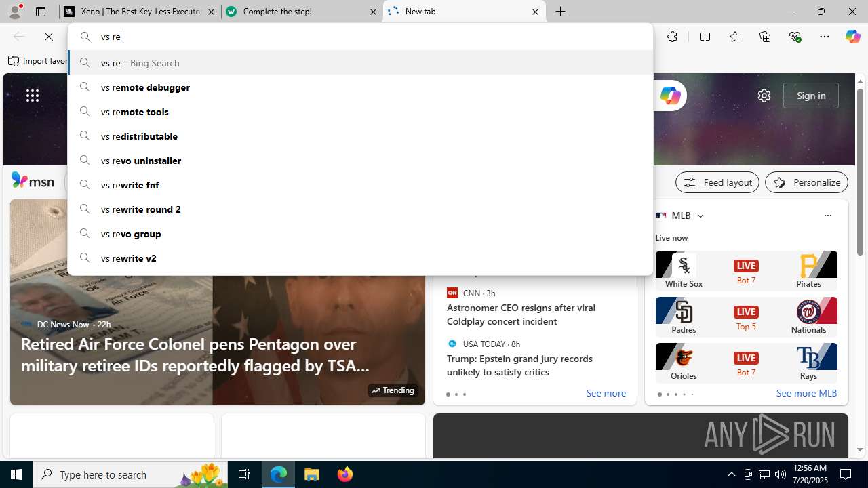868x488 pixels.
Task: Open the notification center icon
Action: tap(846, 474)
